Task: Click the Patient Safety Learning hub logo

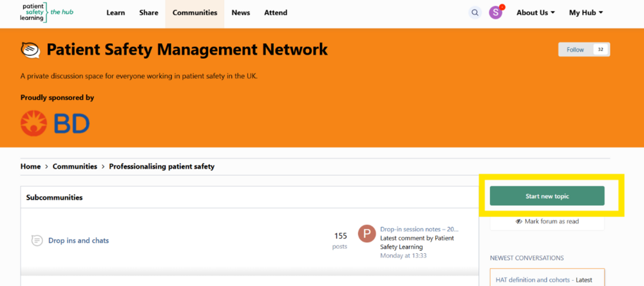Action: [46, 12]
